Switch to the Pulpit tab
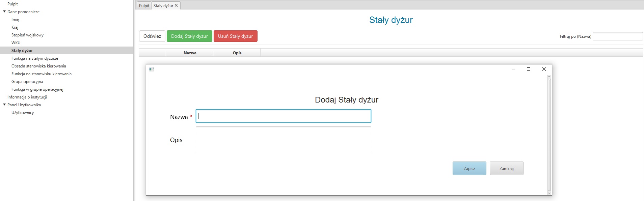644x201 pixels. [x=144, y=5]
